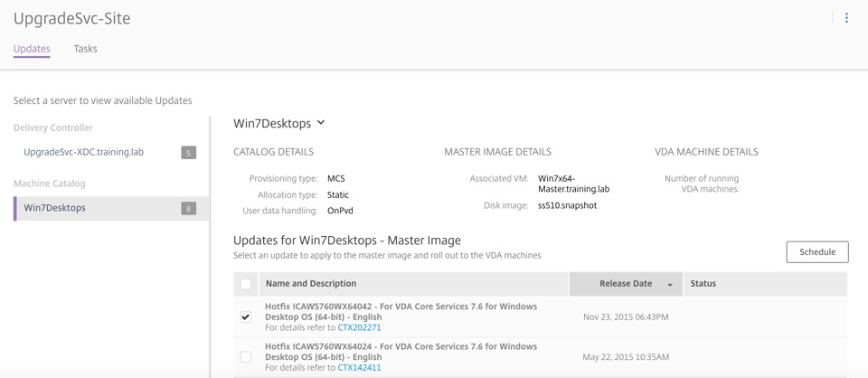Select the UpgradeSvc-XDC.training.lab delivery controller
The width and height of the screenshot is (868, 378).
83,152
